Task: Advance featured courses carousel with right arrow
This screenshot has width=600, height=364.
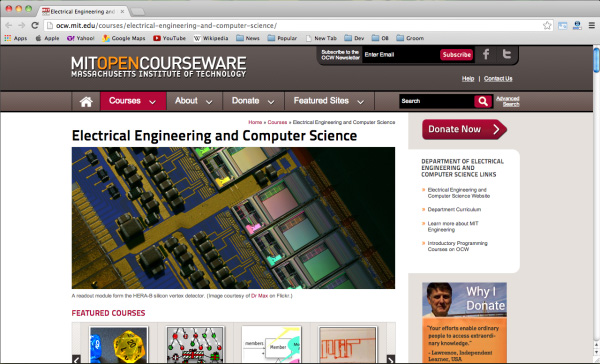Action: point(390,359)
